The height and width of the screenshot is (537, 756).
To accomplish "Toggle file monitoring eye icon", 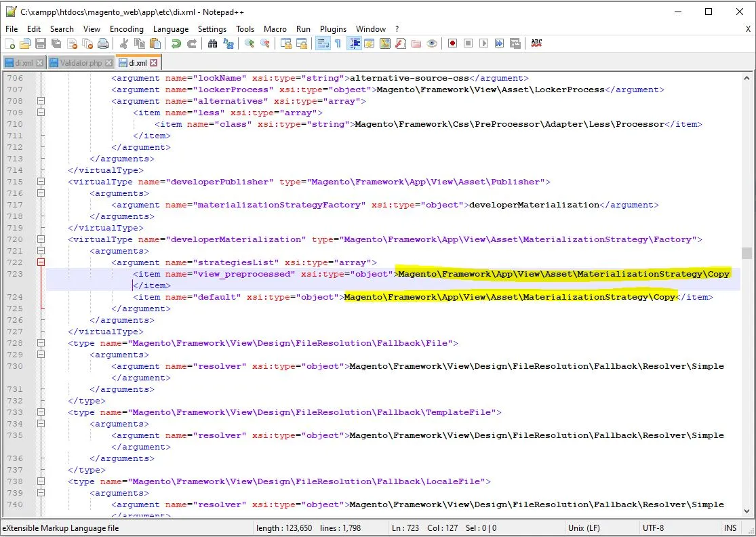I will point(431,44).
